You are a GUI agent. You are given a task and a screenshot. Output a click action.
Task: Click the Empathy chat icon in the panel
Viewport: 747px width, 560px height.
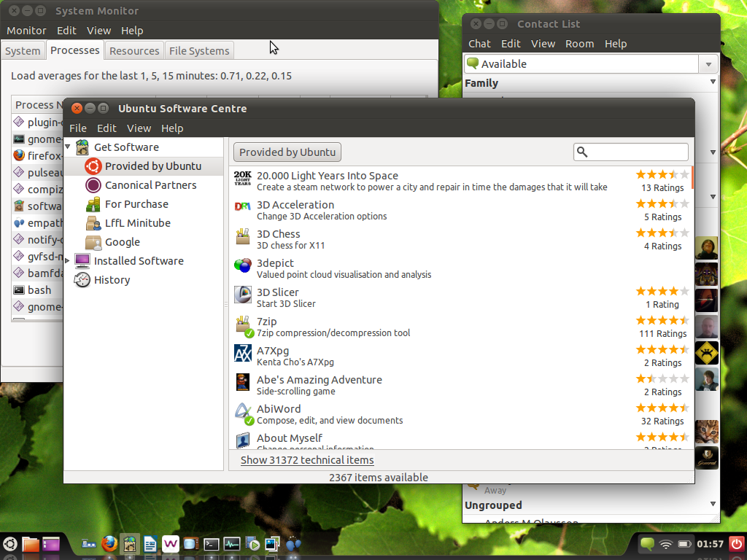(x=293, y=544)
